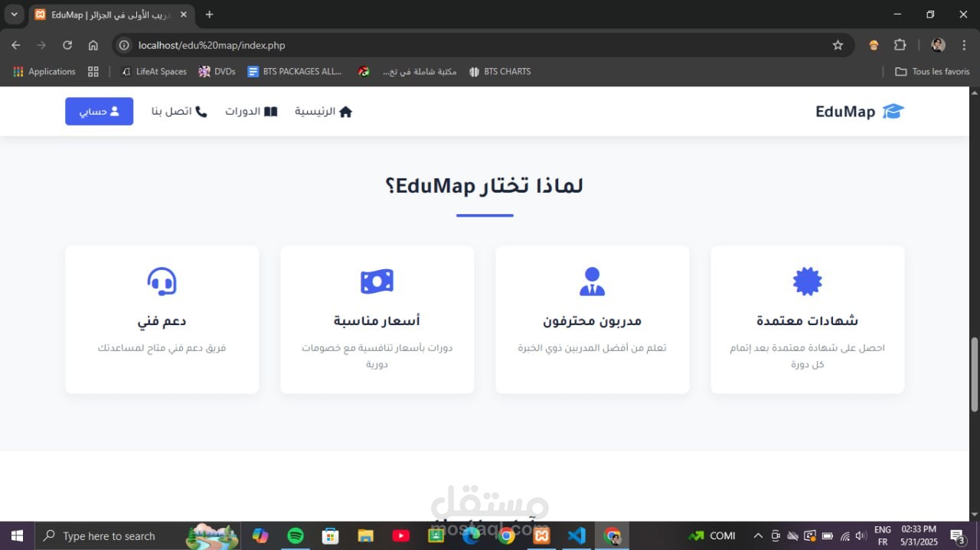Click the headset icon above دعم فني
The width and height of the screenshot is (980, 550).
162,282
